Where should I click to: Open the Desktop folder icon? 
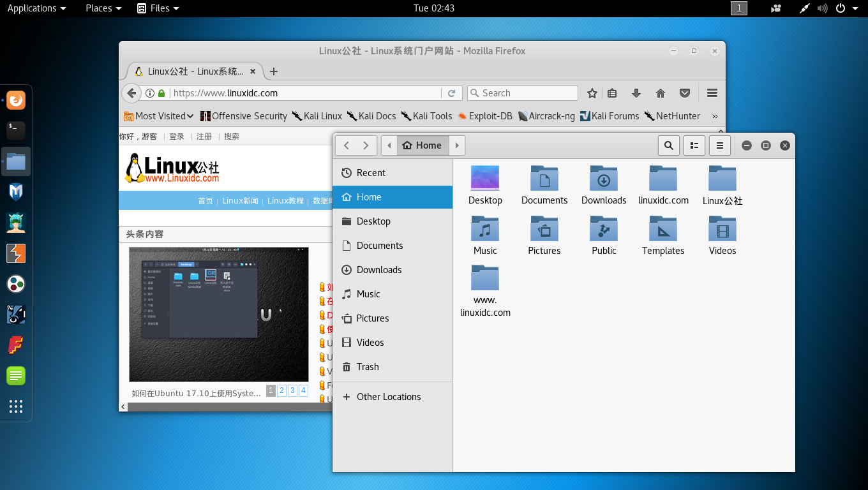tap(485, 178)
